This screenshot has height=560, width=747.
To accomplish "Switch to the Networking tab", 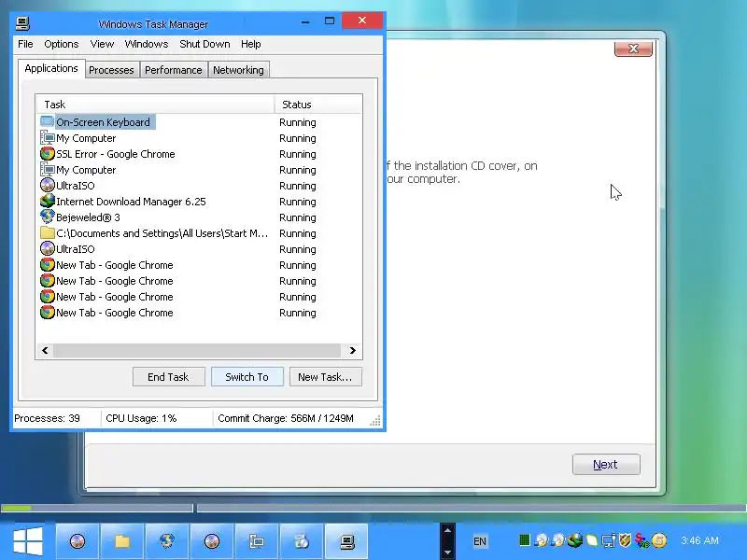I will (x=238, y=70).
